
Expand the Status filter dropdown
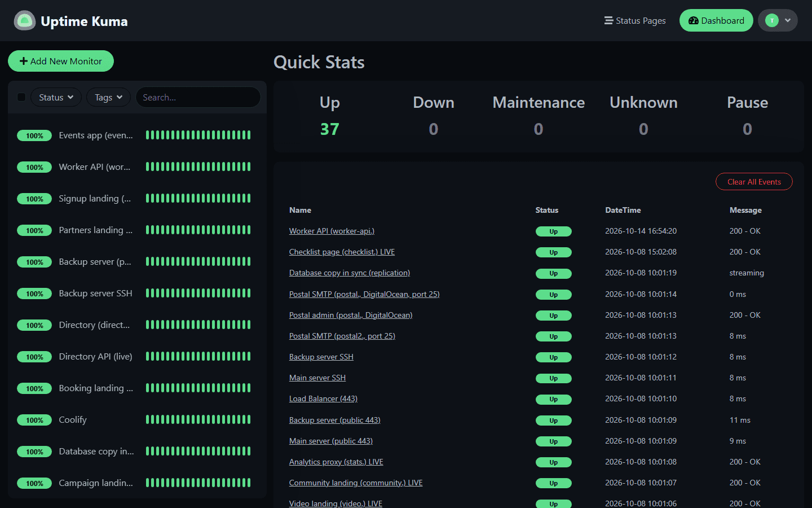point(56,98)
